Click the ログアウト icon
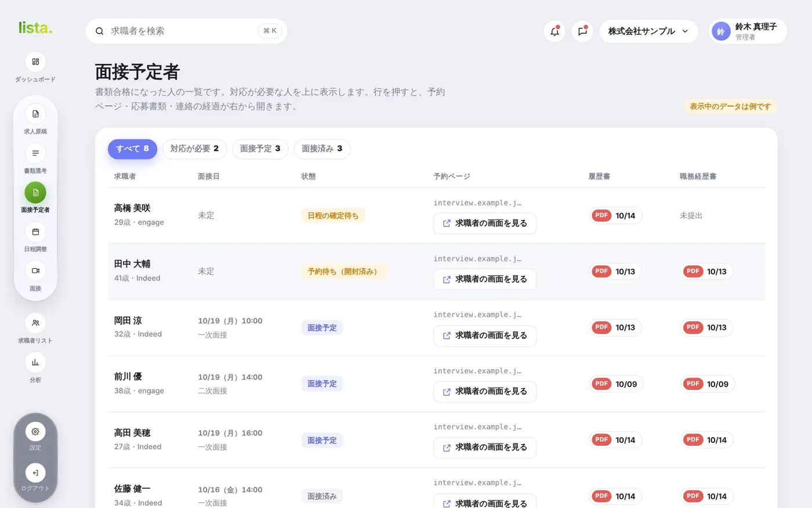 35,473
